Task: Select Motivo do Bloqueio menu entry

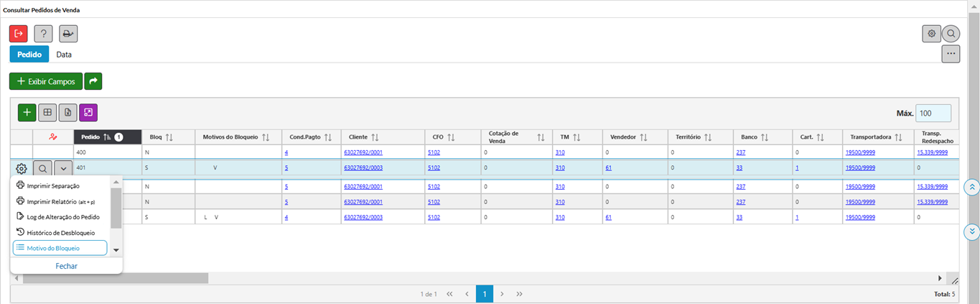Action: 60,248
